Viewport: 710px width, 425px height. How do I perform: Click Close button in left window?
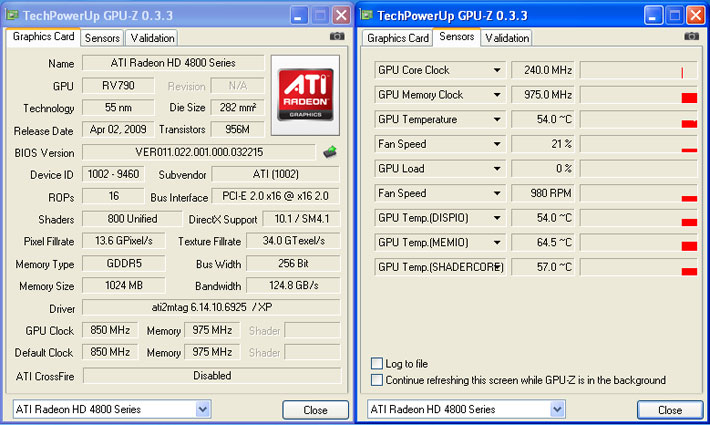point(316,410)
